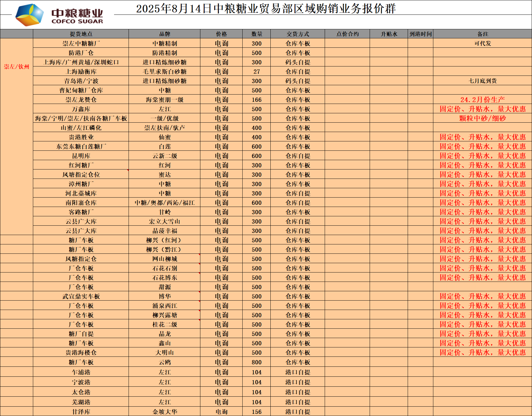532x416 pixels.
Task: Select the red 崇左/钦州 region cell
Action: (x=17, y=66)
